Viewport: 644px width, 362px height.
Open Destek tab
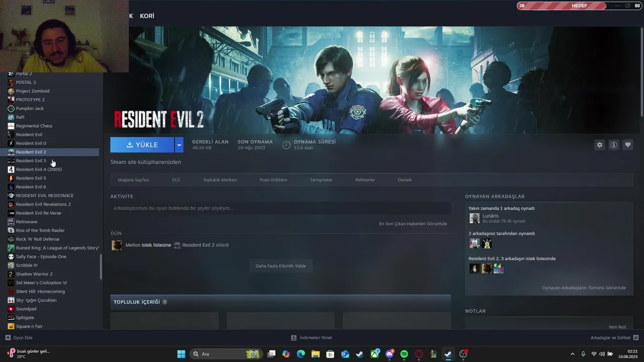tap(405, 180)
